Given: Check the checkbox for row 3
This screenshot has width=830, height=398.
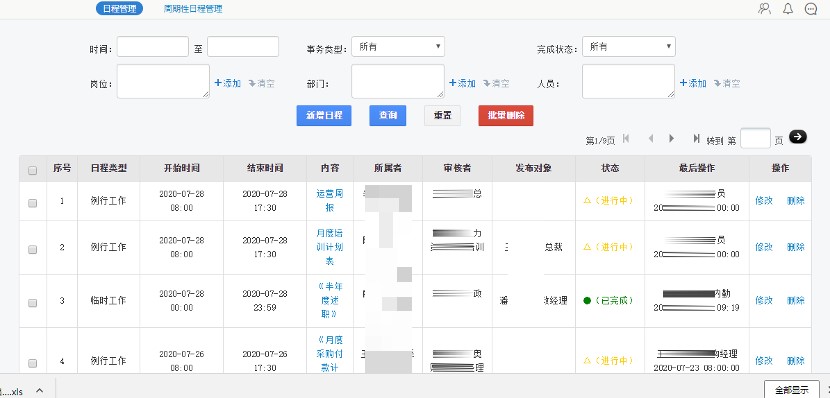Looking at the screenshot, I should click(x=32, y=303).
